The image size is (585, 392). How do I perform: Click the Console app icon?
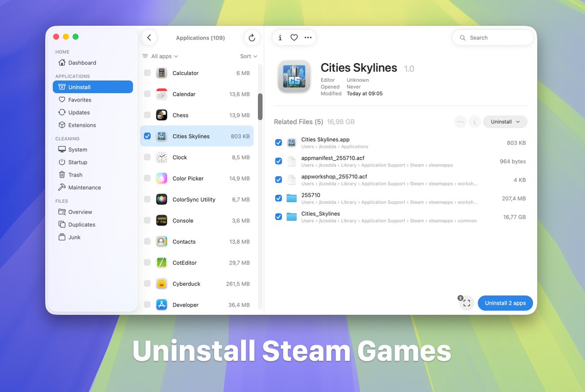point(162,220)
